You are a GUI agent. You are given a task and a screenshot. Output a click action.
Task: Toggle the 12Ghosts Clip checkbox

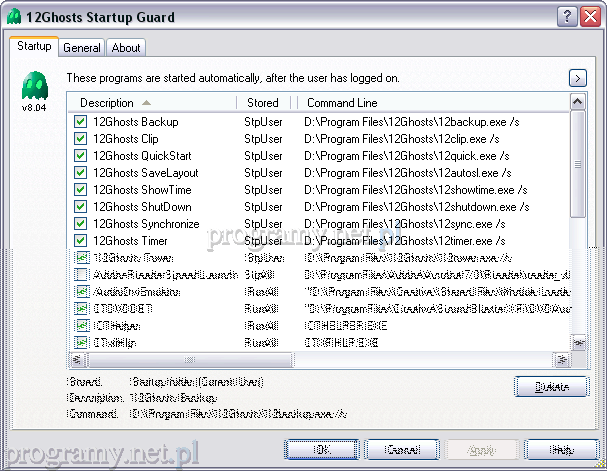click(81, 139)
